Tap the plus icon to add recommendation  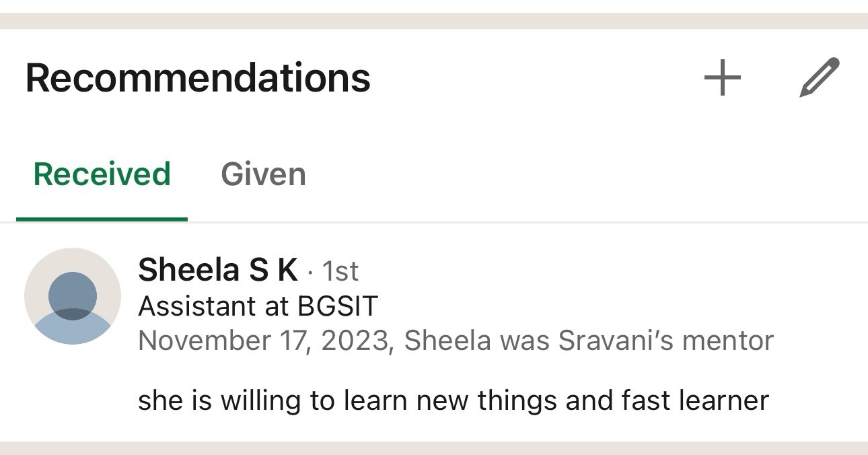tap(723, 78)
